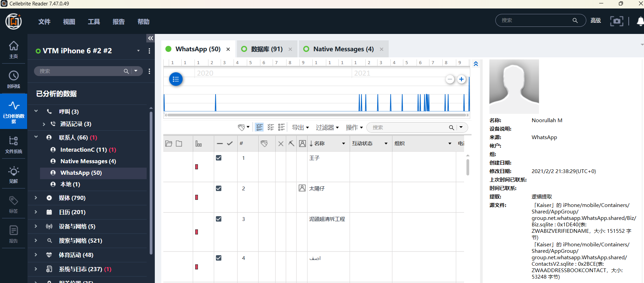Open the 操作 actions dropdown

[354, 128]
